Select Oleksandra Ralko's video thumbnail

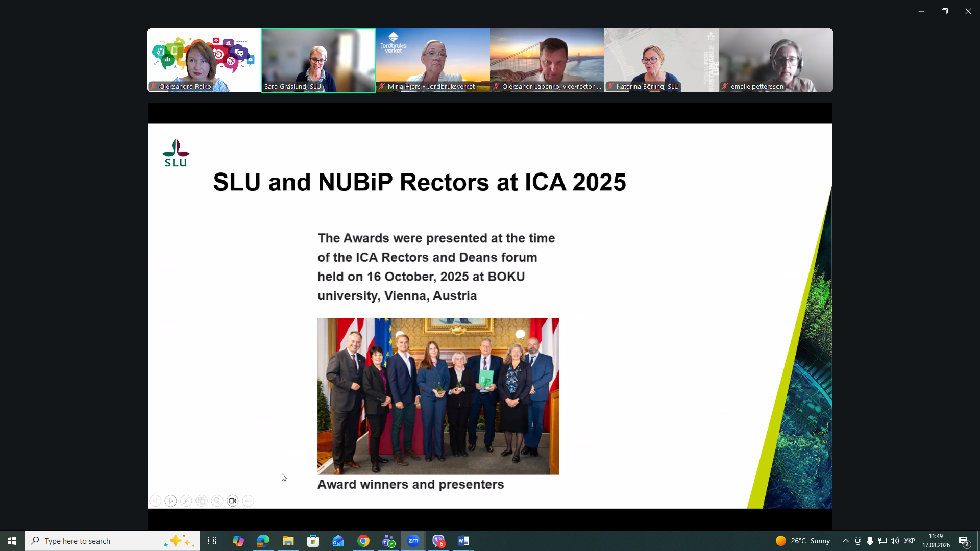(x=204, y=60)
